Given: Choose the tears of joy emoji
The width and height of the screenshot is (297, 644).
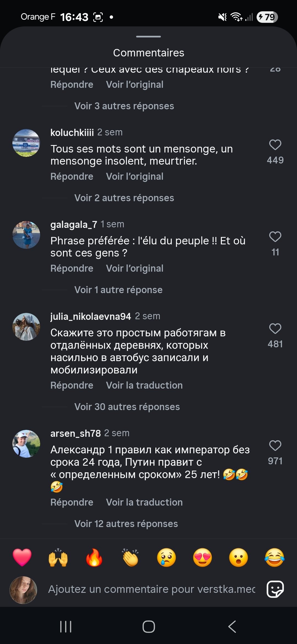Looking at the screenshot, I should click(x=274, y=558).
